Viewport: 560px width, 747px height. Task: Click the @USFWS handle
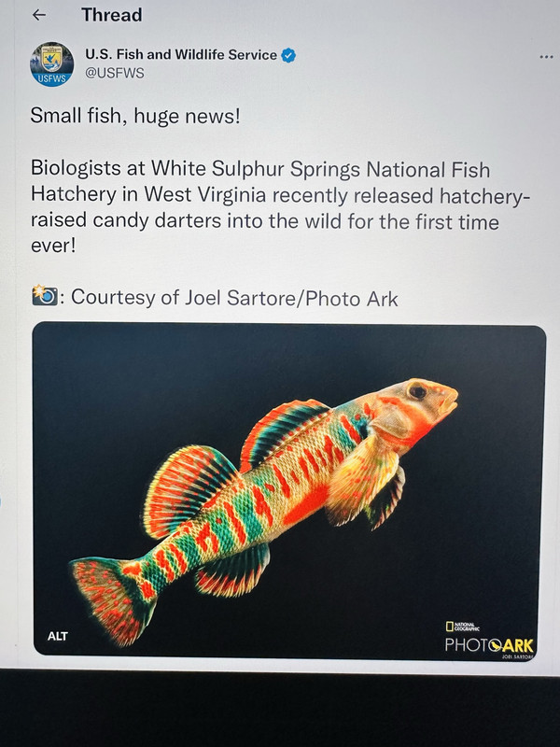[114, 74]
